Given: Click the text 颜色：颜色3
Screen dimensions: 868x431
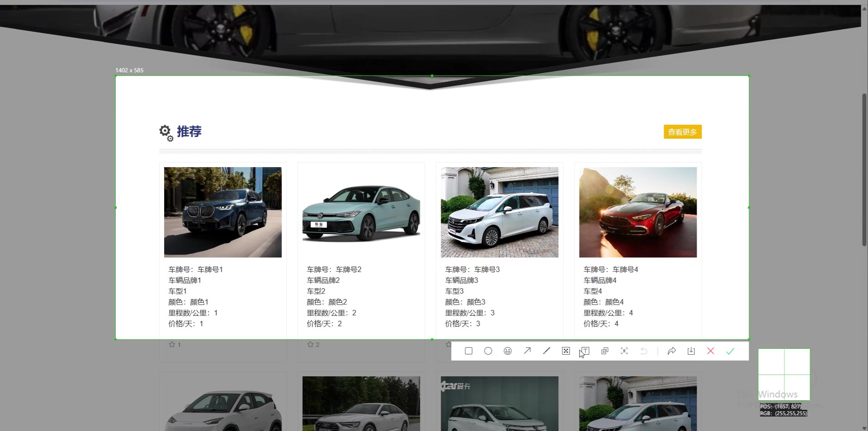Looking at the screenshot, I should 465,302.
